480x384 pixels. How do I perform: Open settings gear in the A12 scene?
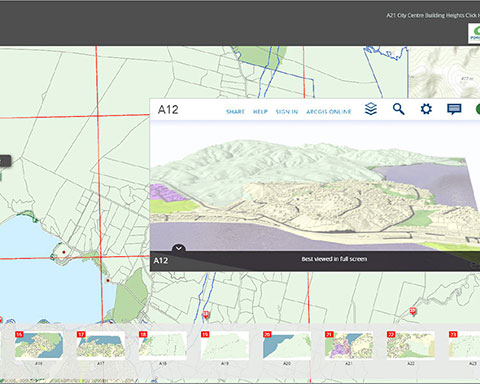click(426, 109)
